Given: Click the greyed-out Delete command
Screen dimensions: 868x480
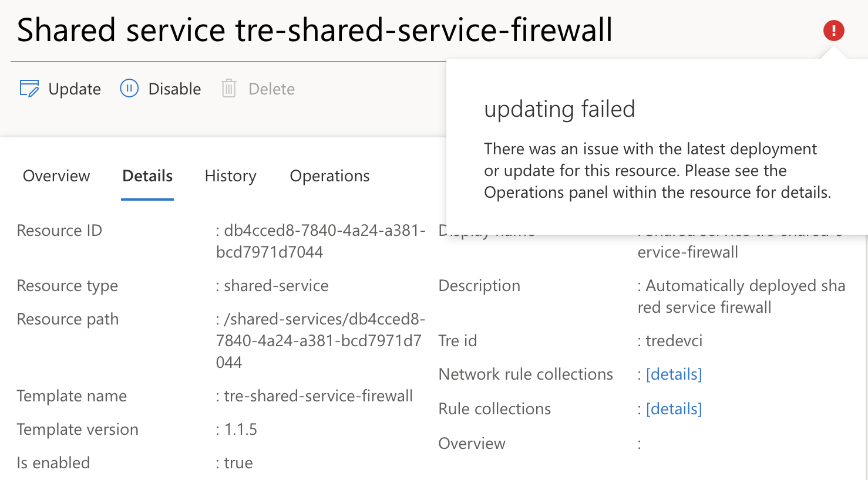Looking at the screenshot, I should coord(271,88).
